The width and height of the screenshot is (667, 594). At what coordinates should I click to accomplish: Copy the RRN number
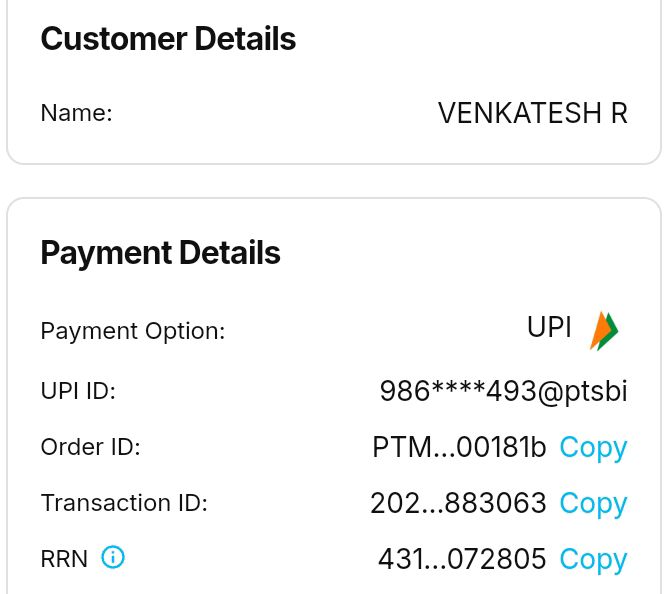pyautogui.click(x=593, y=559)
